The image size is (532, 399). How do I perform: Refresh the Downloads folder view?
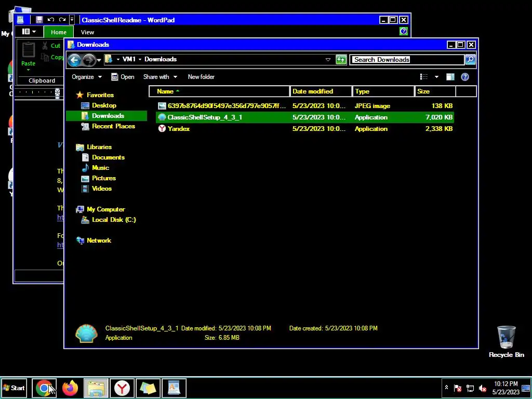point(341,60)
